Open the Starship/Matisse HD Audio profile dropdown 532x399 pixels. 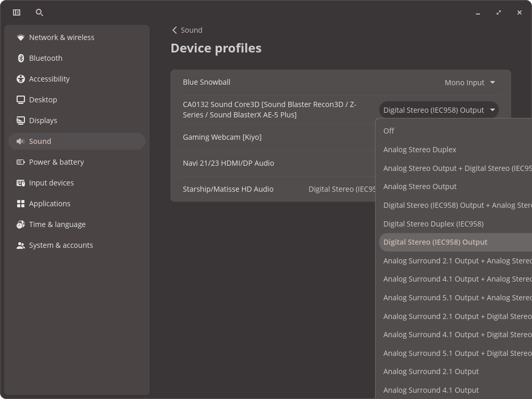coord(341,189)
